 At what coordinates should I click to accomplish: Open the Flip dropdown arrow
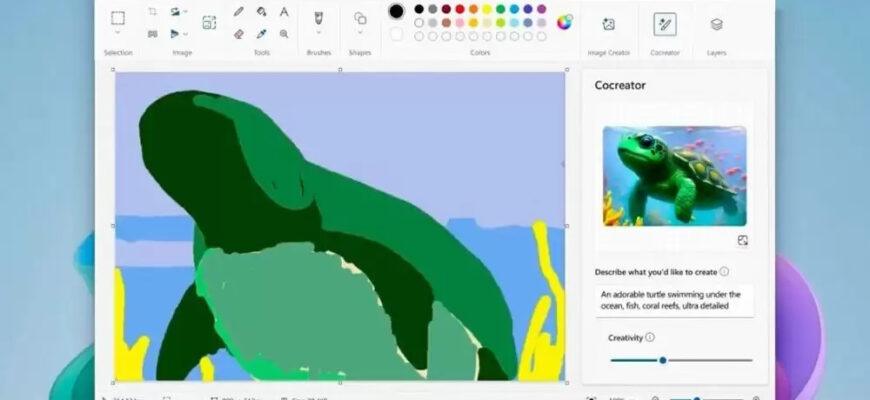click(x=185, y=34)
